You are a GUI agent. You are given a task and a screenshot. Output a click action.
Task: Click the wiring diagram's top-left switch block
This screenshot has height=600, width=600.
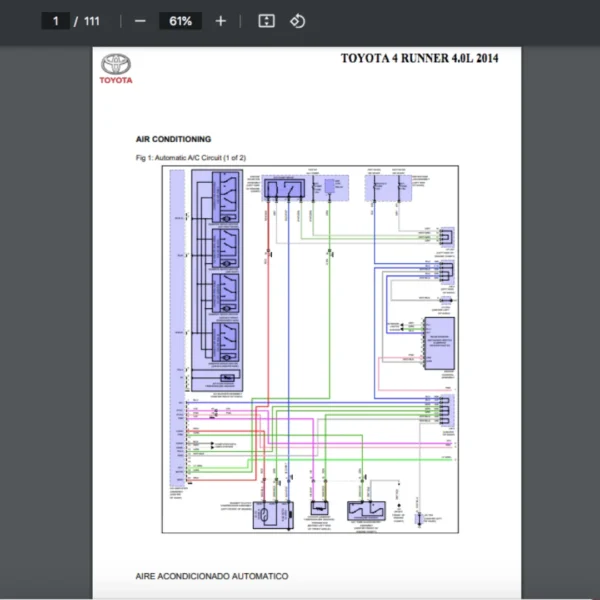[224, 197]
